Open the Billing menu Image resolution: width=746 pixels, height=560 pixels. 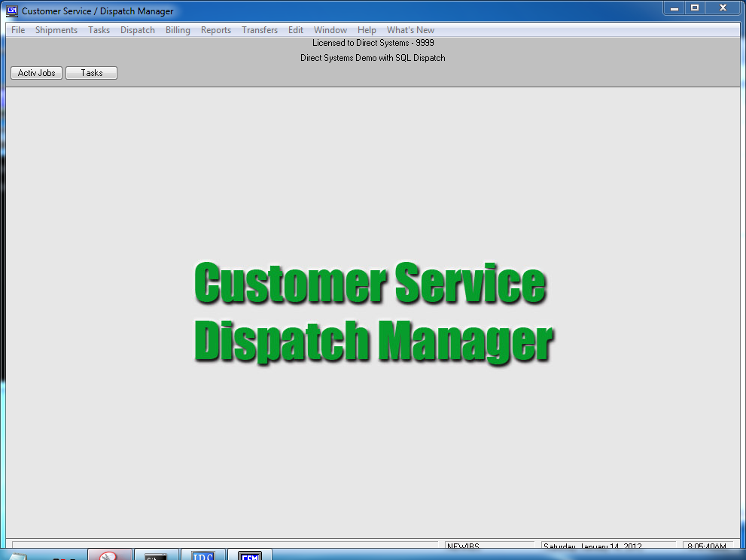[178, 30]
